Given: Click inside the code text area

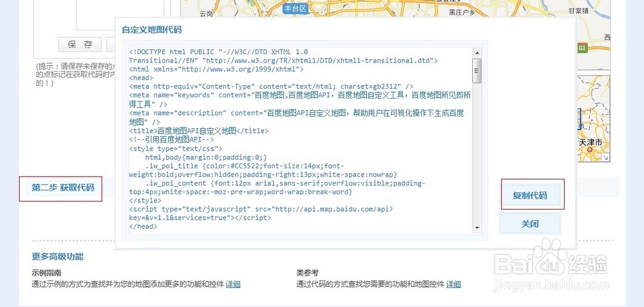Looking at the screenshot, I should (301, 140).
